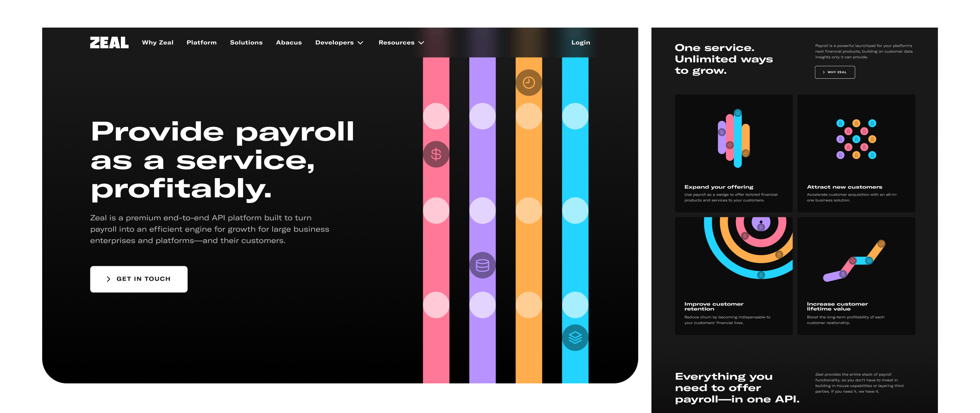Viewport: 980px width, 413px height.
Task: Open the Improve customer retention card
Action: pyautogui.click(x=733, y=276)
